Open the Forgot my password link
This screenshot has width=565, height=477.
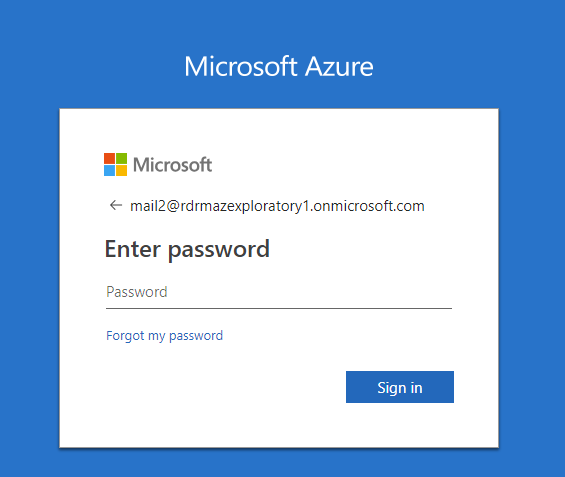pyautogui.click(x=165, y=336)
